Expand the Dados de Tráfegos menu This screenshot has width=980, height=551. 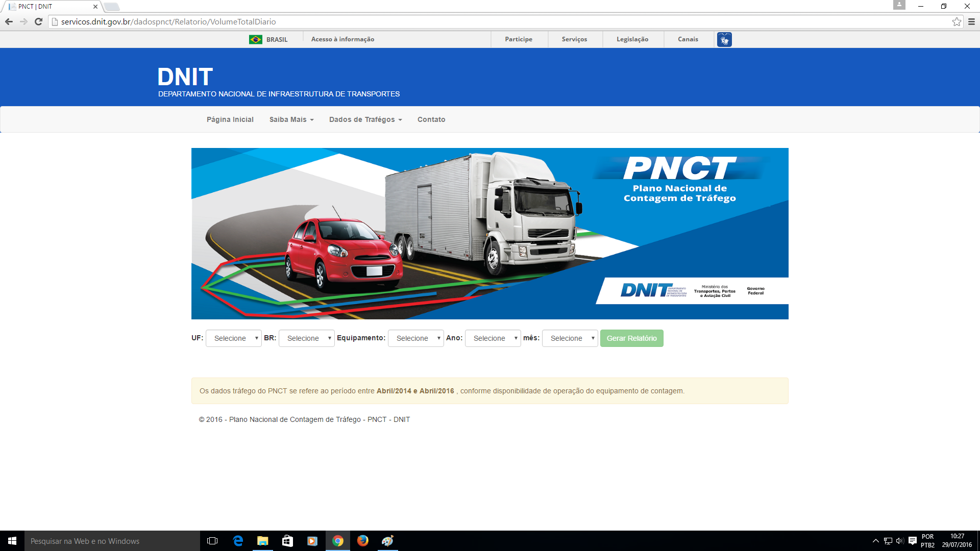(365, 119)
